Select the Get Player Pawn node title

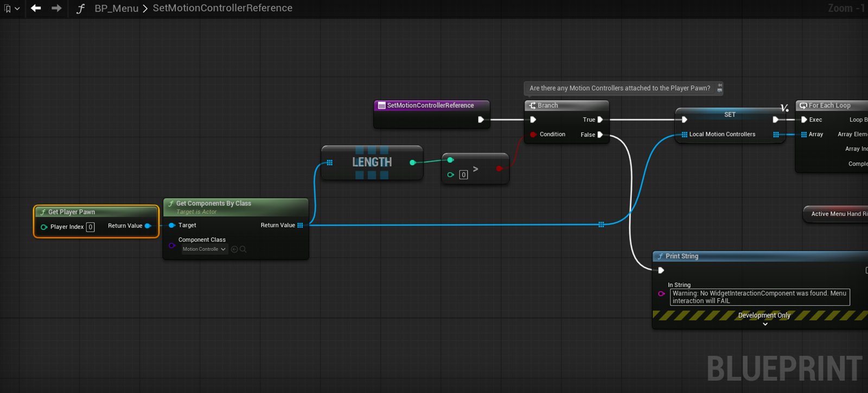[72, 212]
